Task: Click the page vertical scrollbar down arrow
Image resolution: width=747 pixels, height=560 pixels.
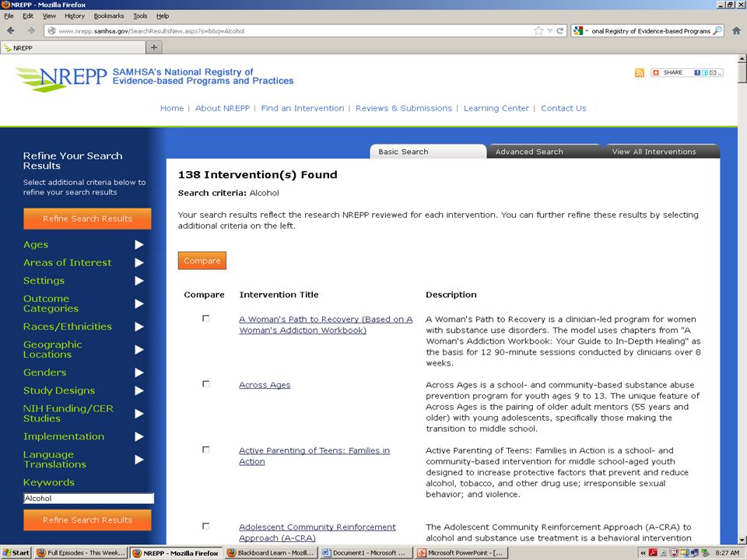Action: click(x=742, y=540)
